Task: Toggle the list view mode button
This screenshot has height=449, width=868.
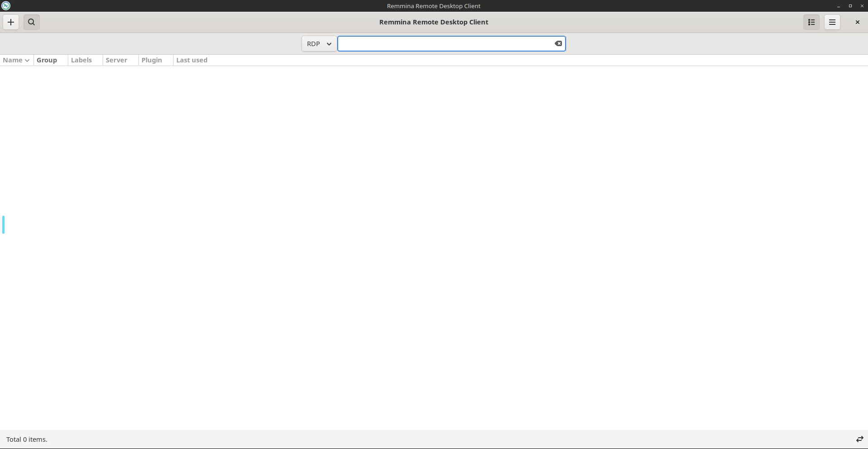Action: (x=811, y=22)
